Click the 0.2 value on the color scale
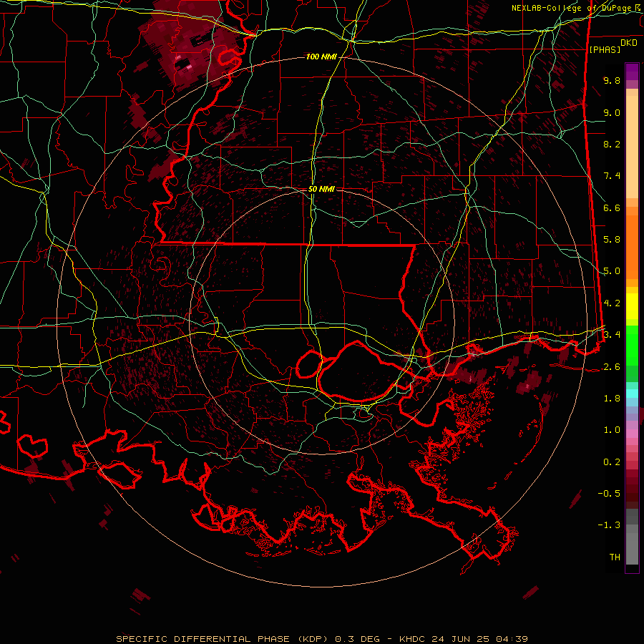 [612, 462]
